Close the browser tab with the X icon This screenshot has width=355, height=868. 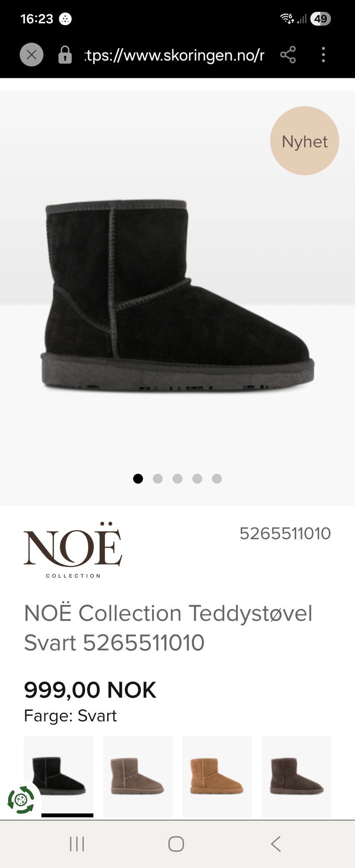(x=31, y=55)
